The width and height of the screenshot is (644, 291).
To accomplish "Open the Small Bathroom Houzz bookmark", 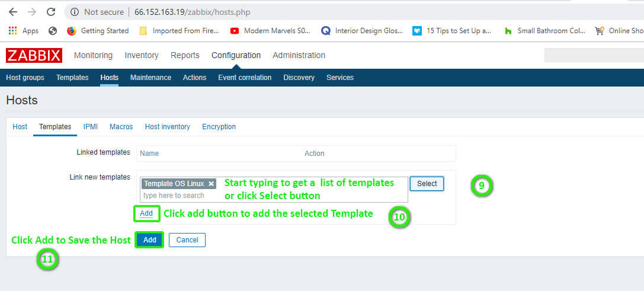I will [x=544, y=31].
